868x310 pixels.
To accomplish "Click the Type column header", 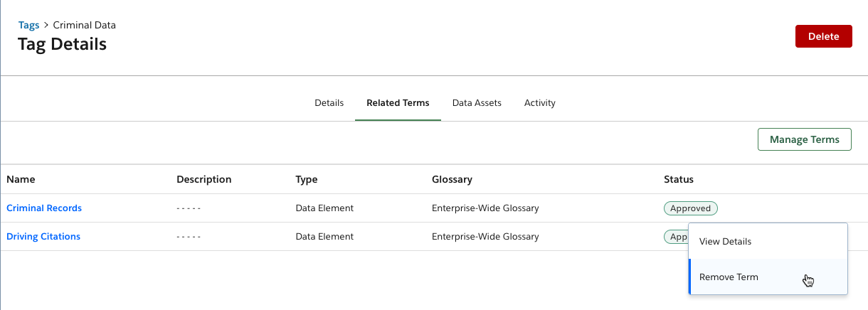I will pyautogui.click(x=307, y=179).
